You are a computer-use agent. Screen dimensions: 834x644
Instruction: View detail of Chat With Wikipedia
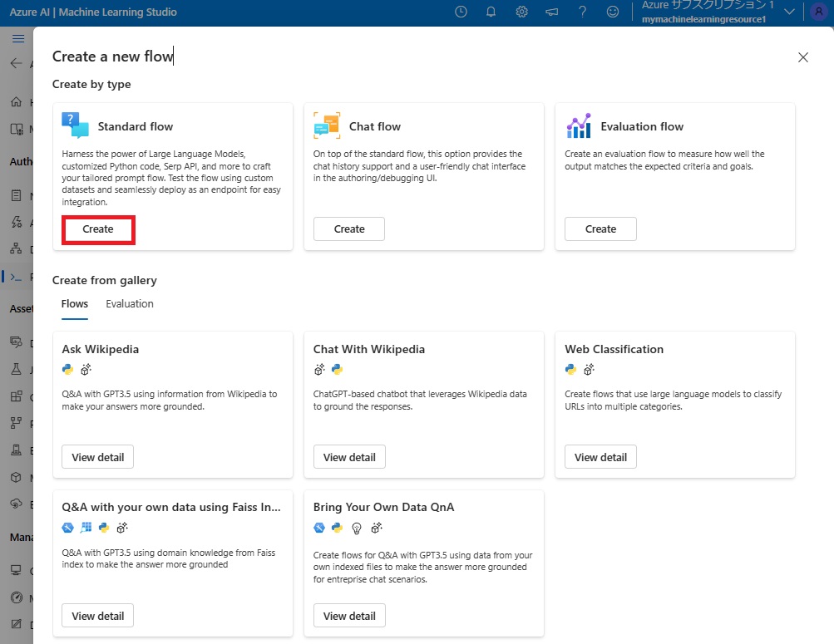[349, 457]
